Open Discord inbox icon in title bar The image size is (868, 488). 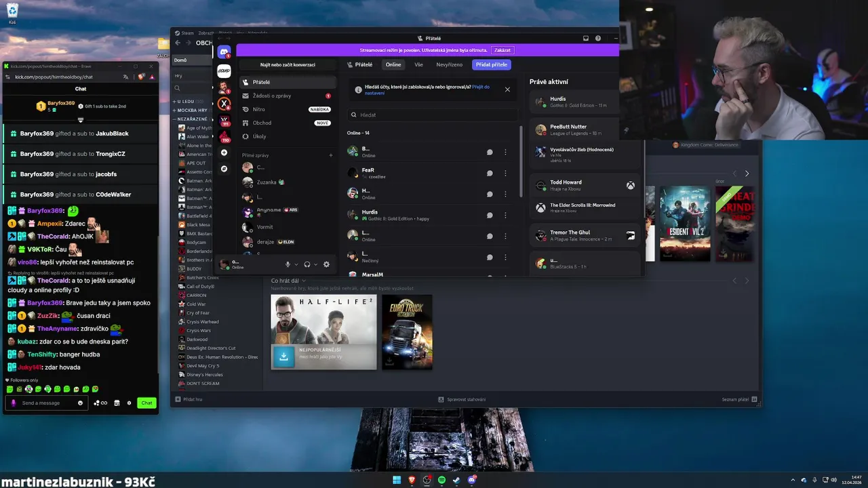[586, 39]
